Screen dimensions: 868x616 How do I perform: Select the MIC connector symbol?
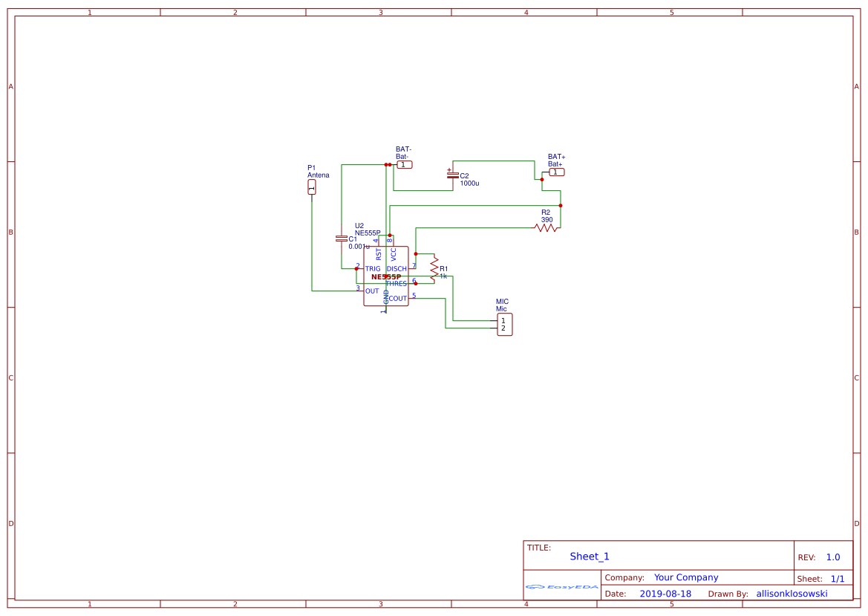pyautogui.click(x=505, y=323)
